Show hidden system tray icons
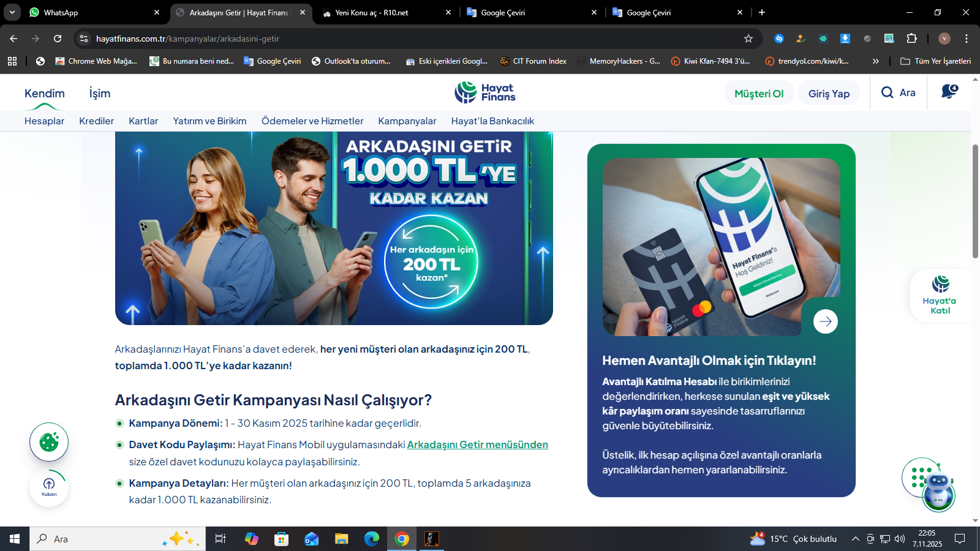The width and height of the screenshot is (980, 551). point(855,539)
